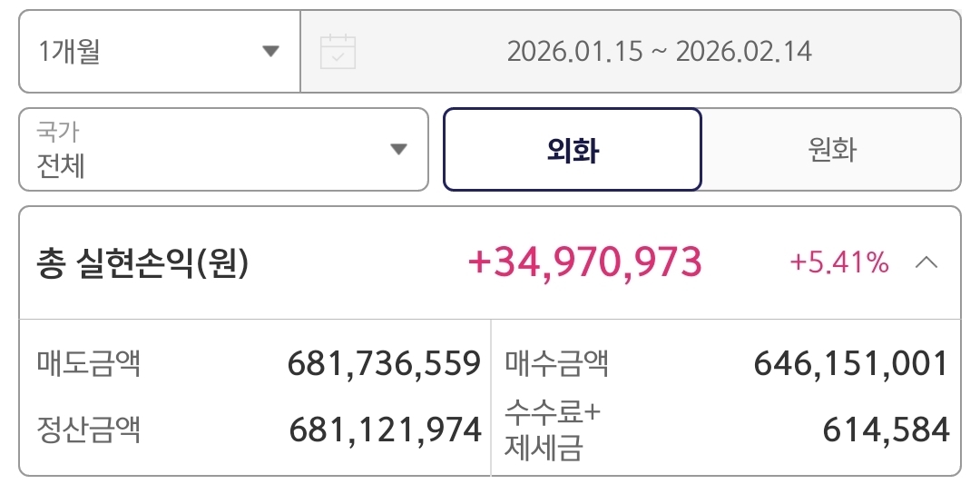Click the 1개월 dropdown arrow
Viewport: 980px width, 494px height.
270,52
